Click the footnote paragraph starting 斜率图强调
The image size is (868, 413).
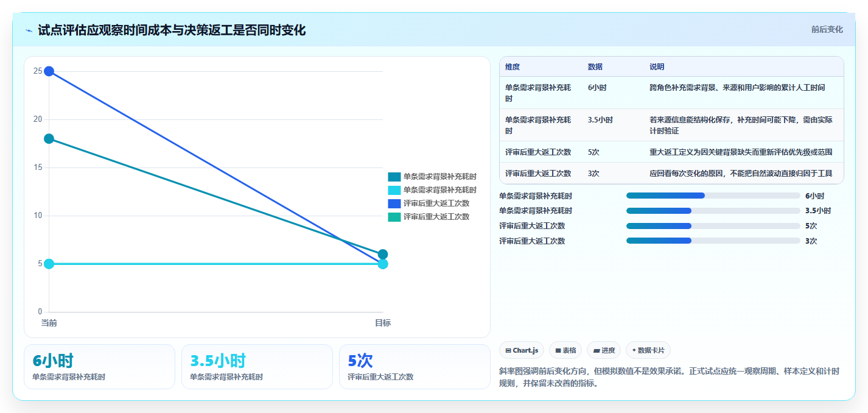(669, 377)
